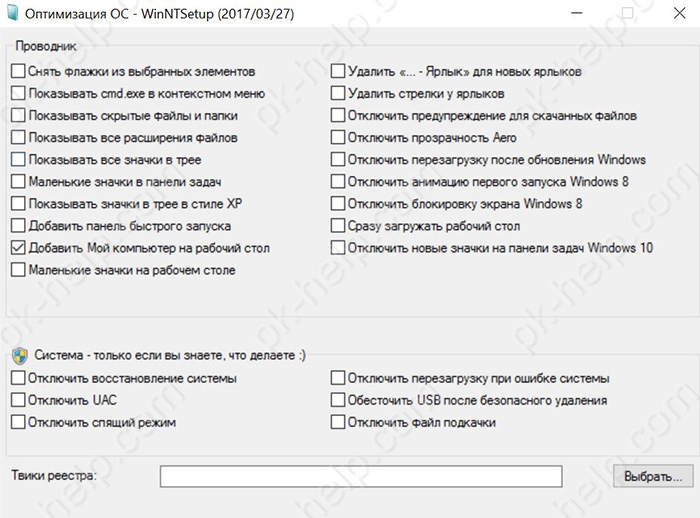The image size is (700, 518).
Task: Enable Маленькие значки на рабочем столе
Action: click(18, 270)
